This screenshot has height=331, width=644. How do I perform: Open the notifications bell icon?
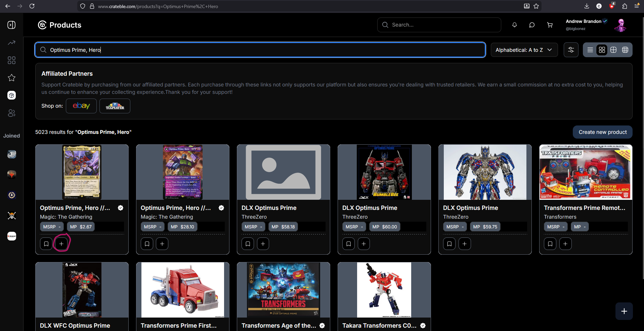click(x=514, y=25)
